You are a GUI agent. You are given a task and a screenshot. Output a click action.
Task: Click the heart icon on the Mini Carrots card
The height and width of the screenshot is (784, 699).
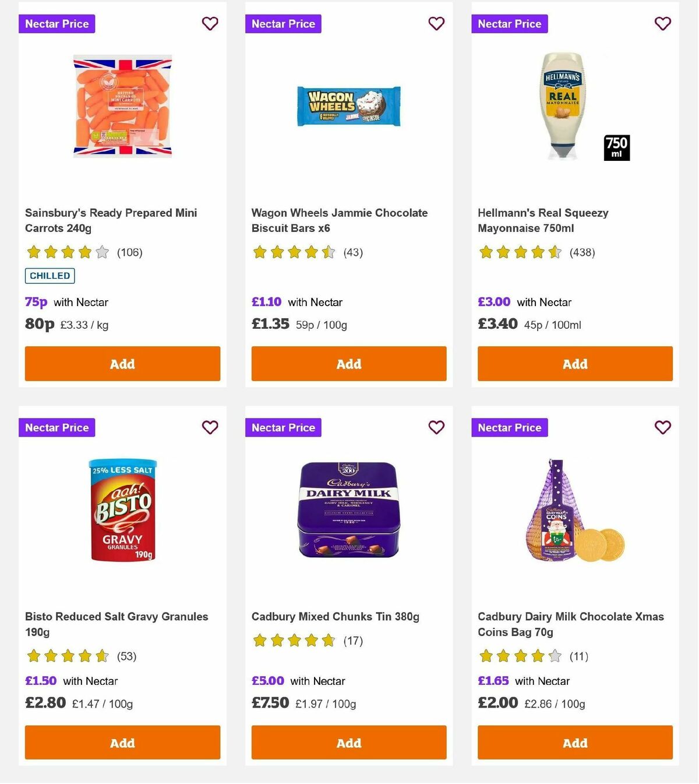(x=210, y=24)
